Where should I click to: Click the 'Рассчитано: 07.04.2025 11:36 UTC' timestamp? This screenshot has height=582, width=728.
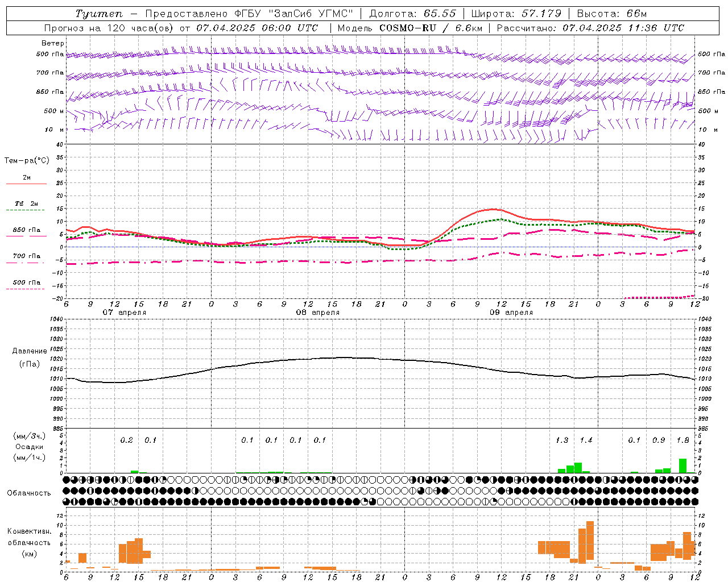click(590, 28)
